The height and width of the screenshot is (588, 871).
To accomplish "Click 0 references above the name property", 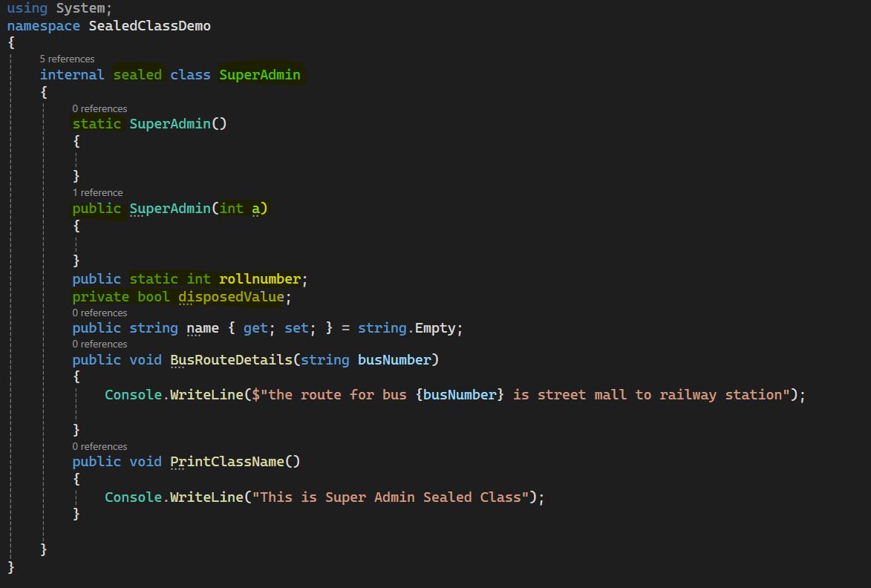I will point(100,313).
